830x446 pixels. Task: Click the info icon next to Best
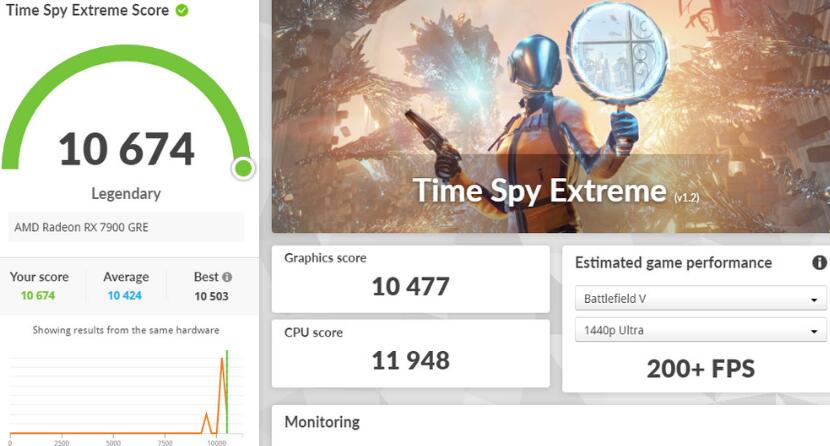coord(227,277)
